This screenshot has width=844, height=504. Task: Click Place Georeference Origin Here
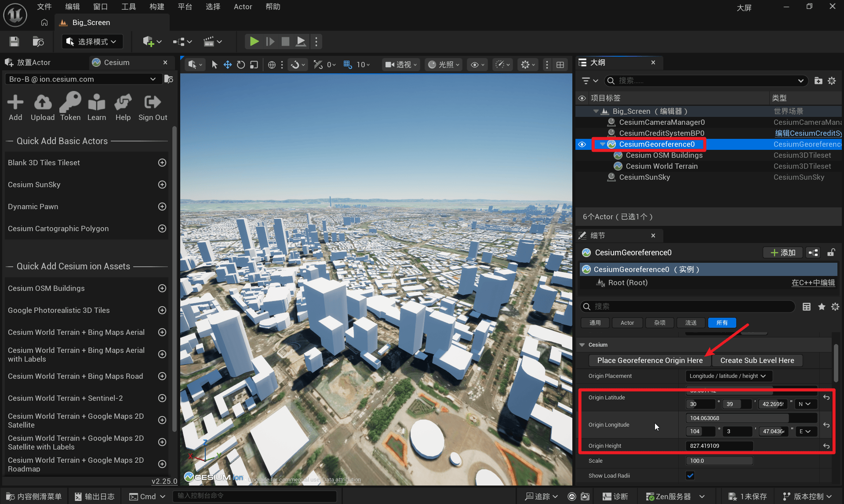[650, 360]
